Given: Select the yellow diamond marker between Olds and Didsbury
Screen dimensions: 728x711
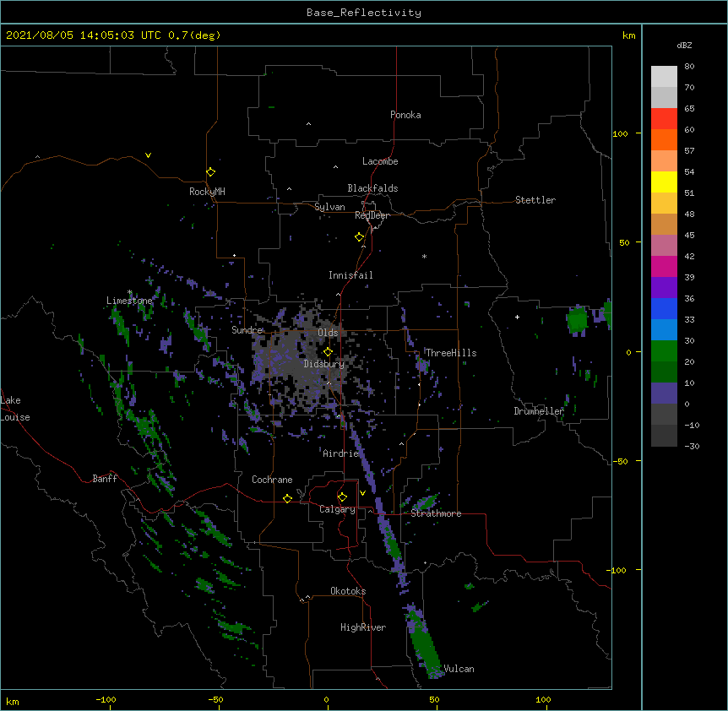Looking at the screenshot, I should [x=328, y=352].
